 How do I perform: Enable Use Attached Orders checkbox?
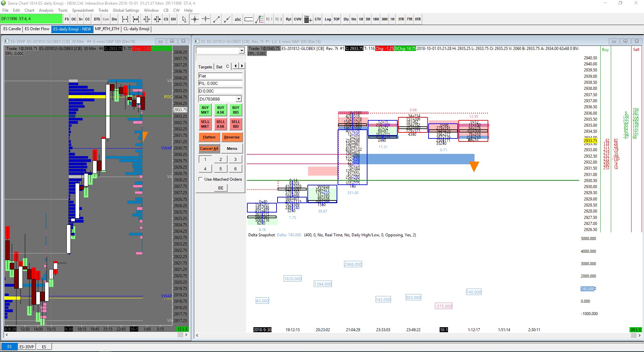click(x=201, y=179)
